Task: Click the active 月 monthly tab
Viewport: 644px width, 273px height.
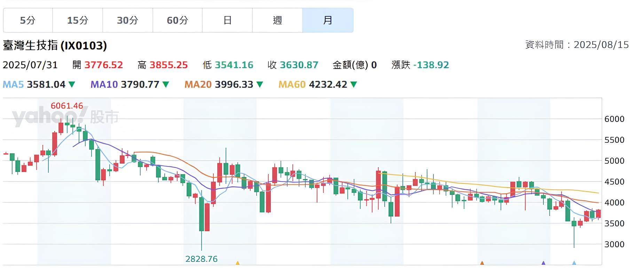Action: [328, 20]
